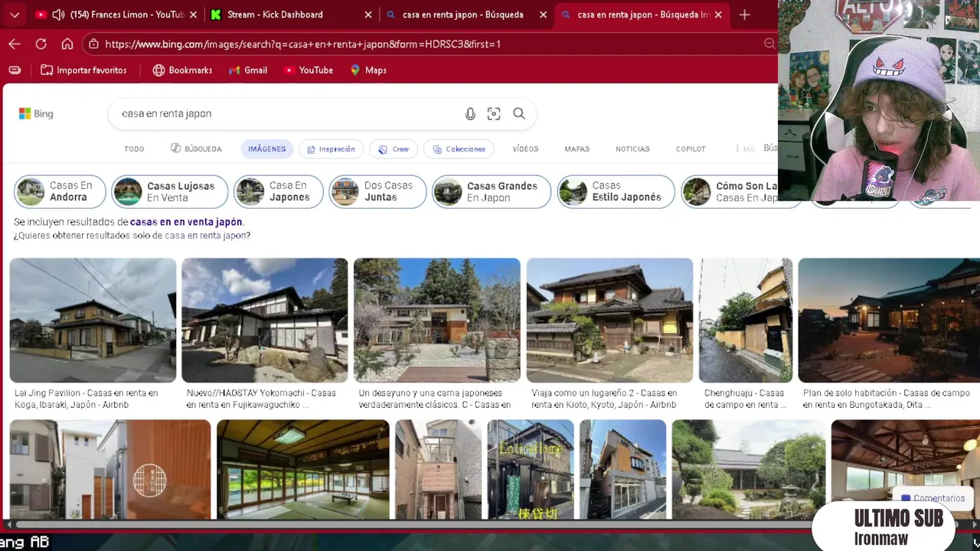Click favorites bar leftmost icon
The width and height of the screenshot is (980, 551).
15,70
